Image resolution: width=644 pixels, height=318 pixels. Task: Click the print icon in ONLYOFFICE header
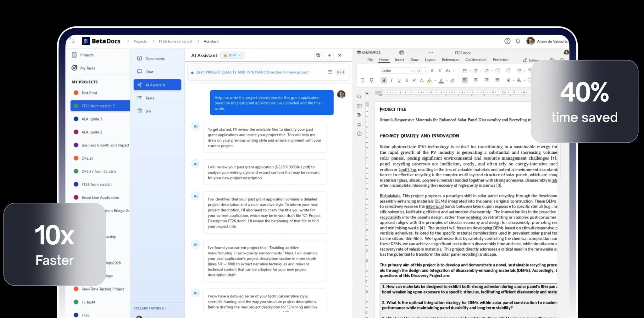[x=401, y=53]
